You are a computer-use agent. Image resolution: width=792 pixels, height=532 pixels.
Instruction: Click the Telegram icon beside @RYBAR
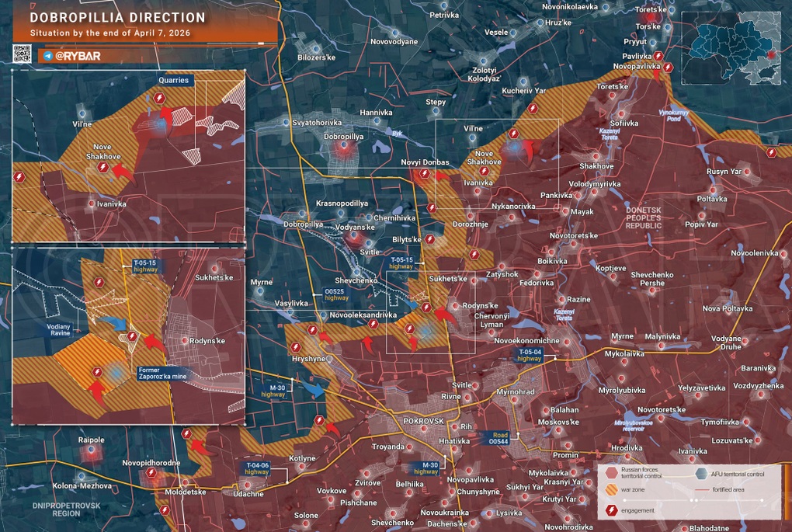(48, 56)
